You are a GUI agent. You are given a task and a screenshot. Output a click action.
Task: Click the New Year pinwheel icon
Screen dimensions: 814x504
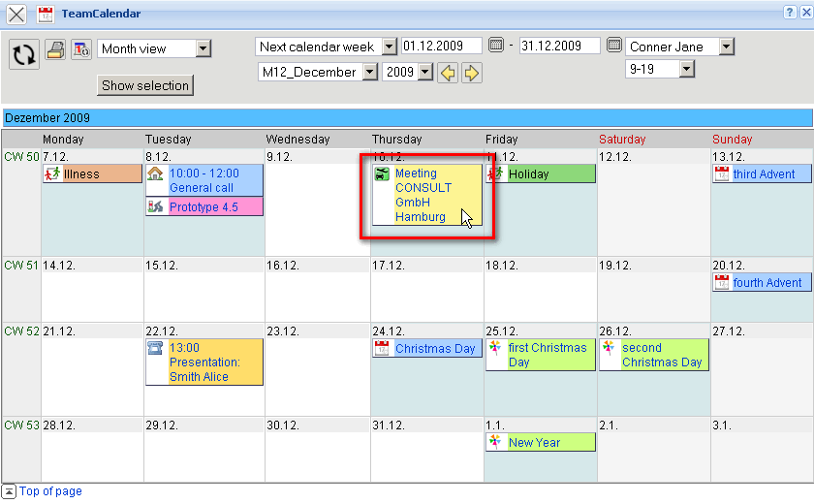pyautogui.click(x=495, y=442)
